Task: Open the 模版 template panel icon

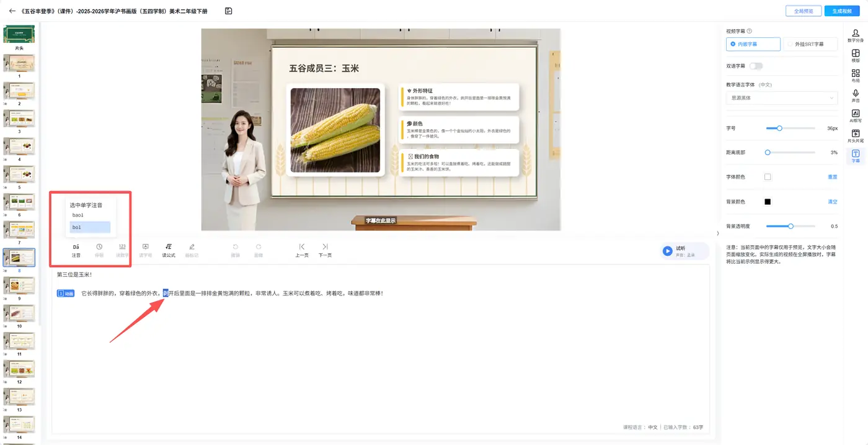Action: pos(856,55)
